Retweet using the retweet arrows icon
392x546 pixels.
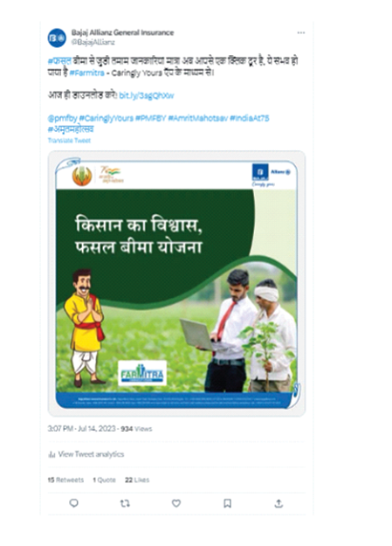[x=125, y=503]
